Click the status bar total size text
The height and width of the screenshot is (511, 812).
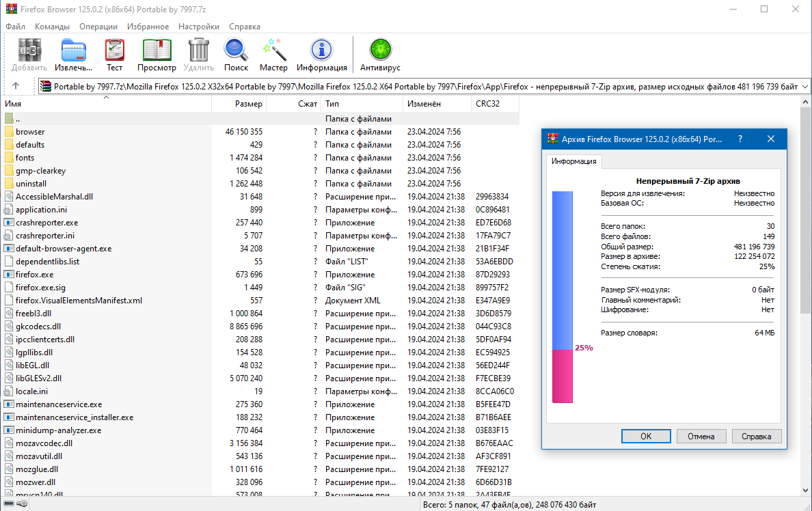pos(510,504)
